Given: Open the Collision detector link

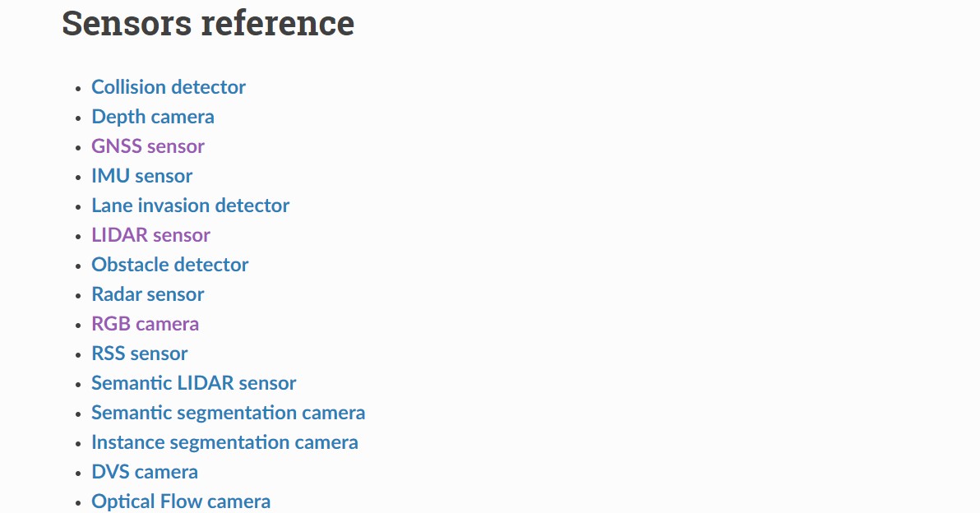Looking at the screenshot, I should coord(169,87).
